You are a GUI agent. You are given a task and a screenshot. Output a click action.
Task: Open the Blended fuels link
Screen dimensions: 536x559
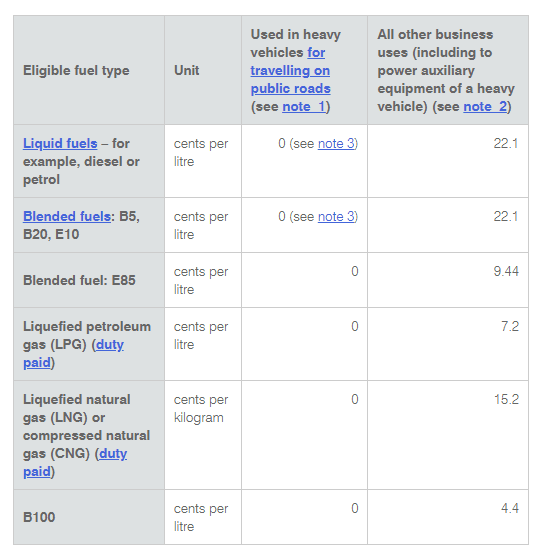[x=67, y=216]
